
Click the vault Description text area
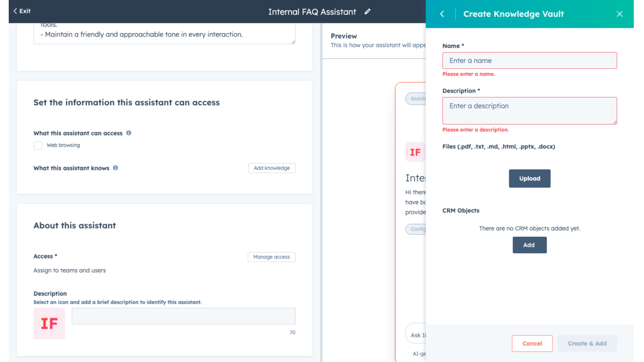coord(529,111)
